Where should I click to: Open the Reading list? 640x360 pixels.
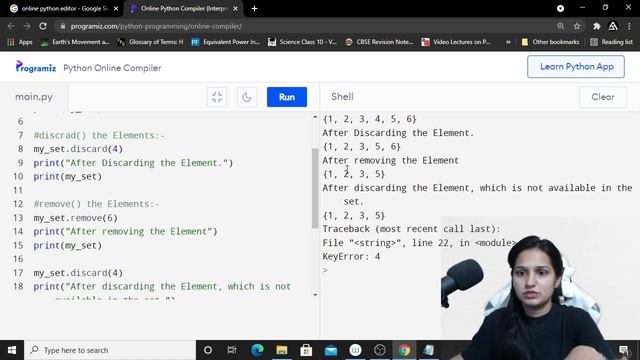tap(611, 42)
